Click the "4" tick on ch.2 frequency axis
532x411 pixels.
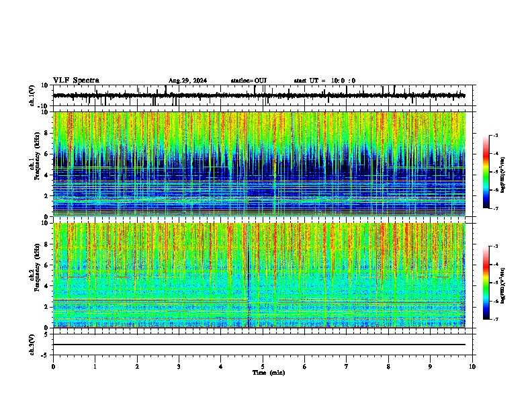[47, 286]
